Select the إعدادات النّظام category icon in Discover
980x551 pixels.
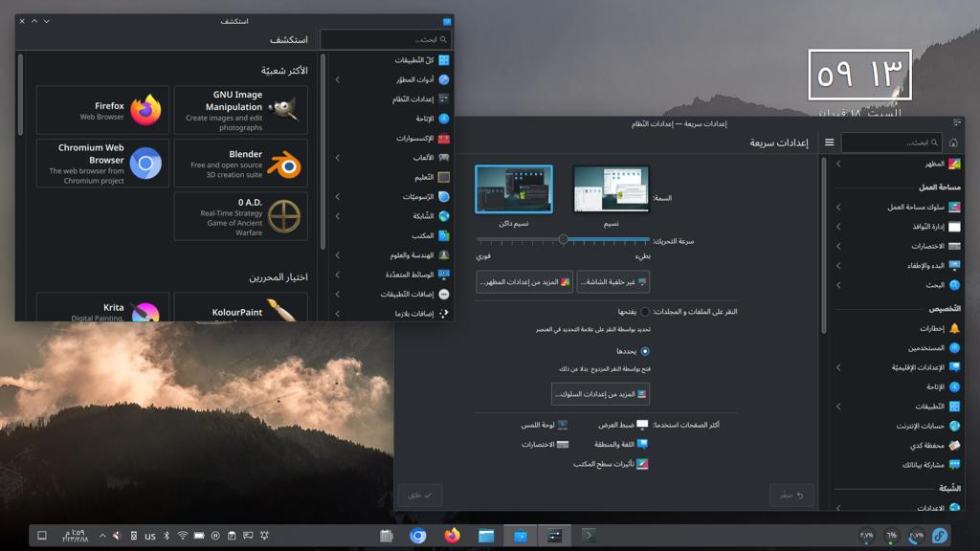click(444, 99)
